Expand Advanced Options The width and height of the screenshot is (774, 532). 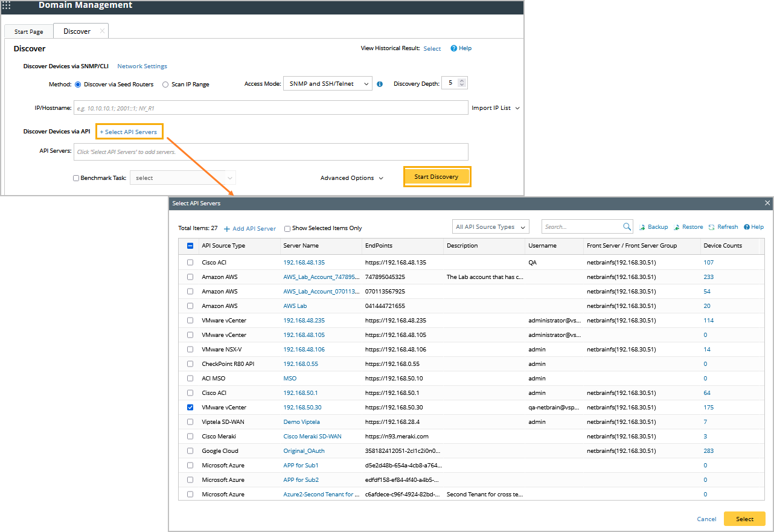click(x=351, y=178)
